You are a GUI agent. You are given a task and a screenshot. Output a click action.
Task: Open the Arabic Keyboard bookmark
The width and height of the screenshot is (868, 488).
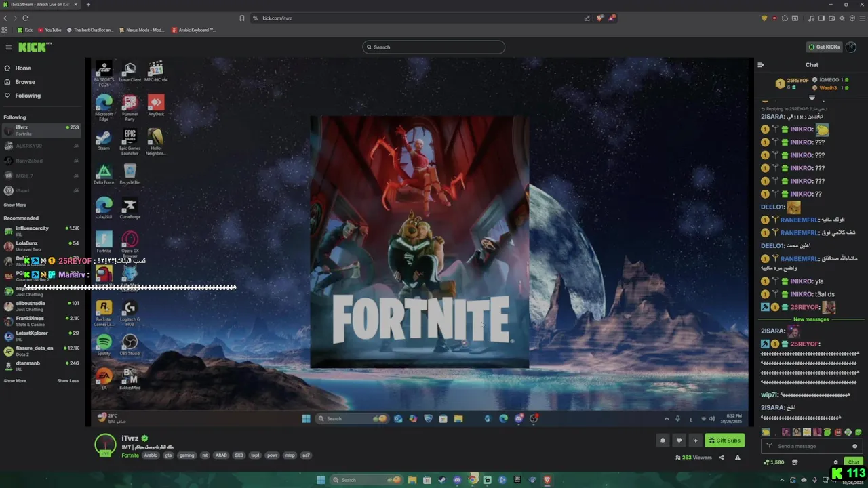[x=194, y=30]
